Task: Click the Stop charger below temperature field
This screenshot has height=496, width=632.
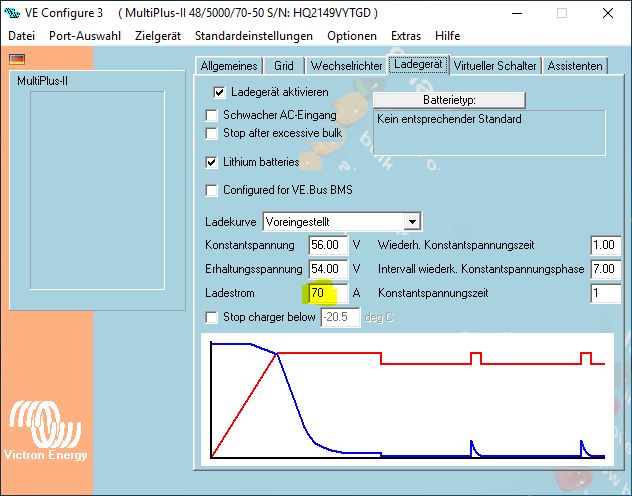Action: [340, 318]
